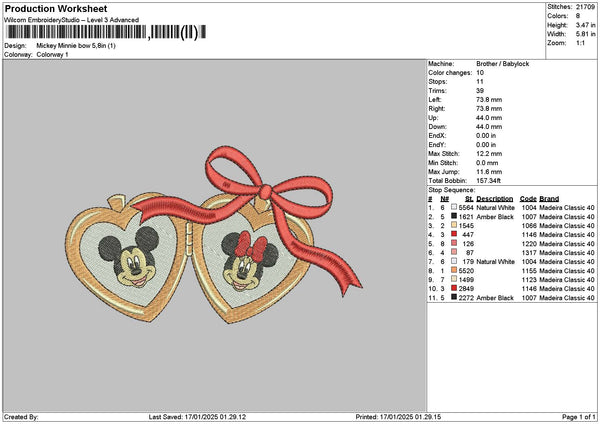
Task: Click the 'Brand' column header
Action: pyautogui.click(x=549, y=199)
